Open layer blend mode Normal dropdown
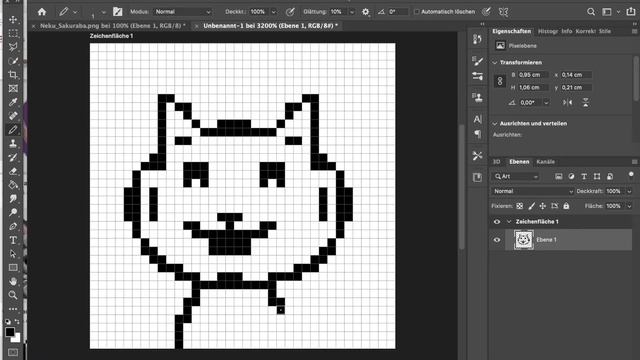Screen dimensions: 640x360 (x=533, y=191)
